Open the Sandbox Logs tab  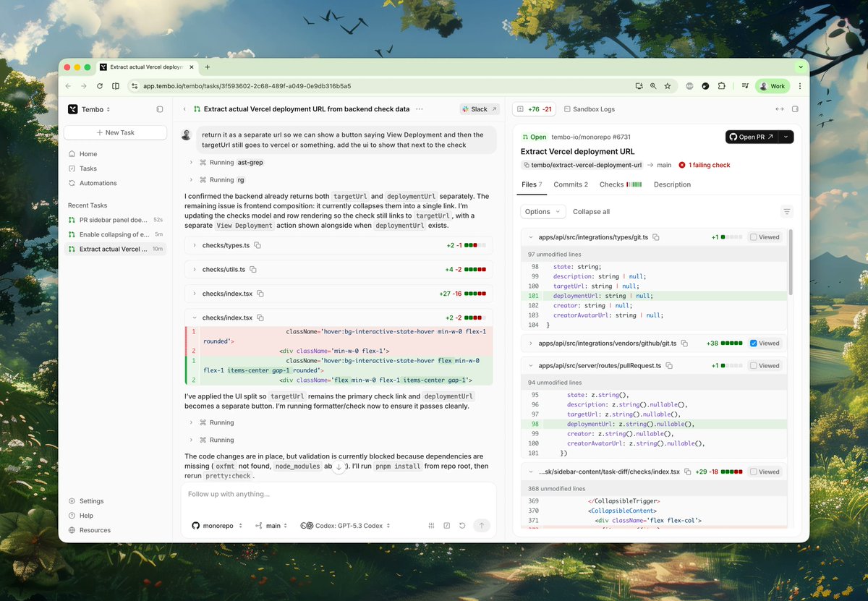coord(589,109)
